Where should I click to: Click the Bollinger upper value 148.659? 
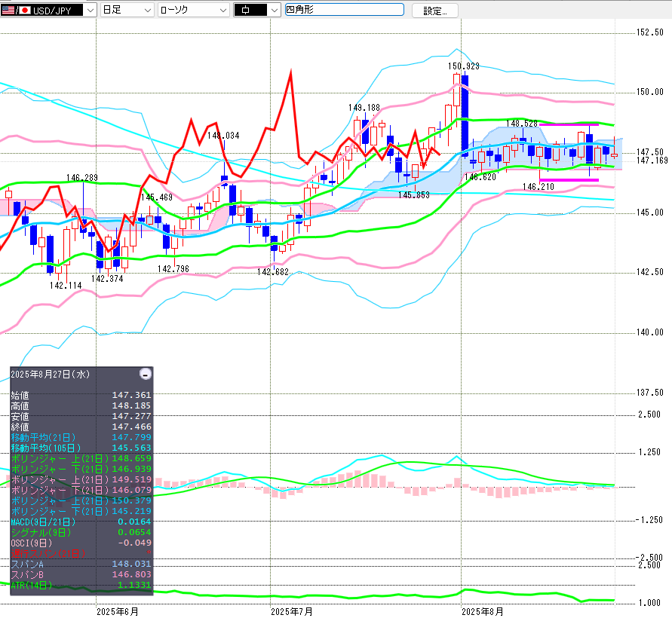pos(131,458)
